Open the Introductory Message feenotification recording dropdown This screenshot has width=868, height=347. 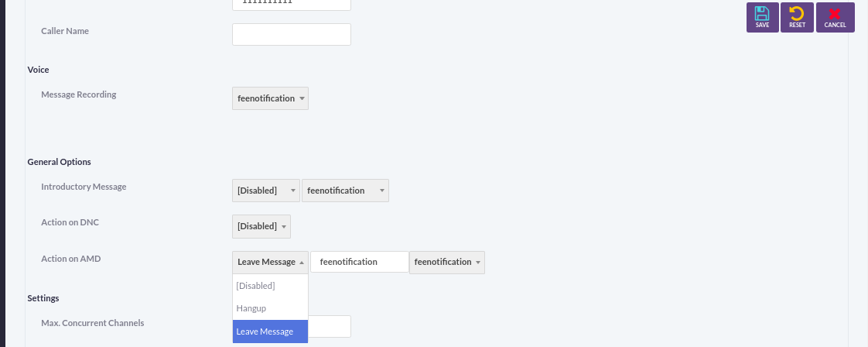point(346,190)
